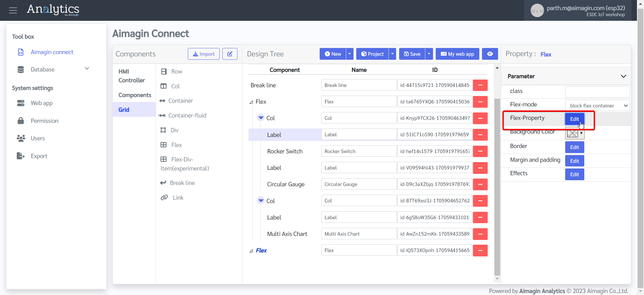Screen dimensions: 644x295
Task: Delete the Break line row
Action: pyautogui.click(x=480, y=85)
